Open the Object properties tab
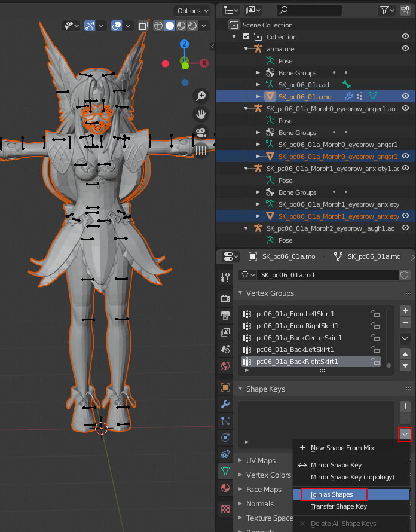The image size is (416, 532). [x=225, y=387]
